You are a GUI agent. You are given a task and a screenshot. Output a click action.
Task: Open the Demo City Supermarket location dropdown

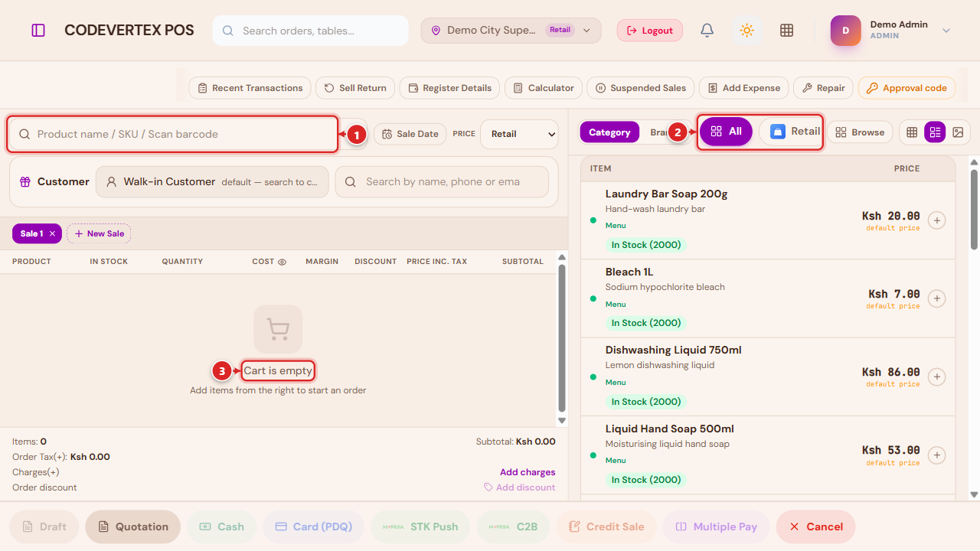click(511, 31)
